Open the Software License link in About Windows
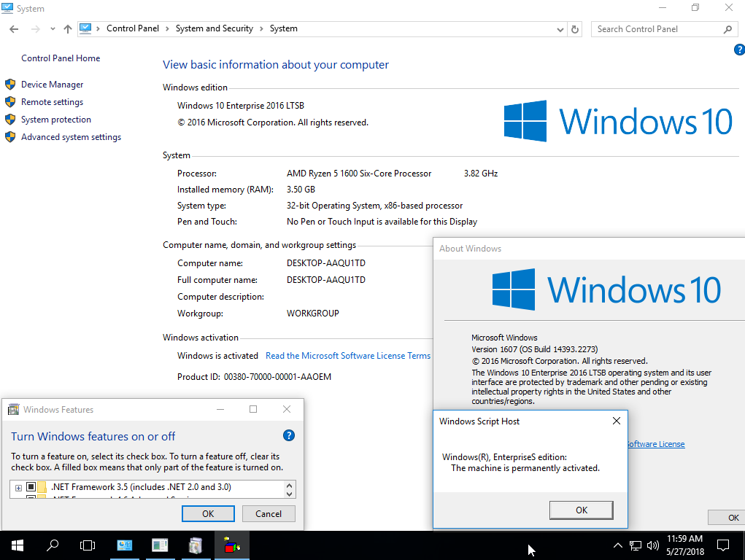 pyautogui.click(x=656, y=444)
